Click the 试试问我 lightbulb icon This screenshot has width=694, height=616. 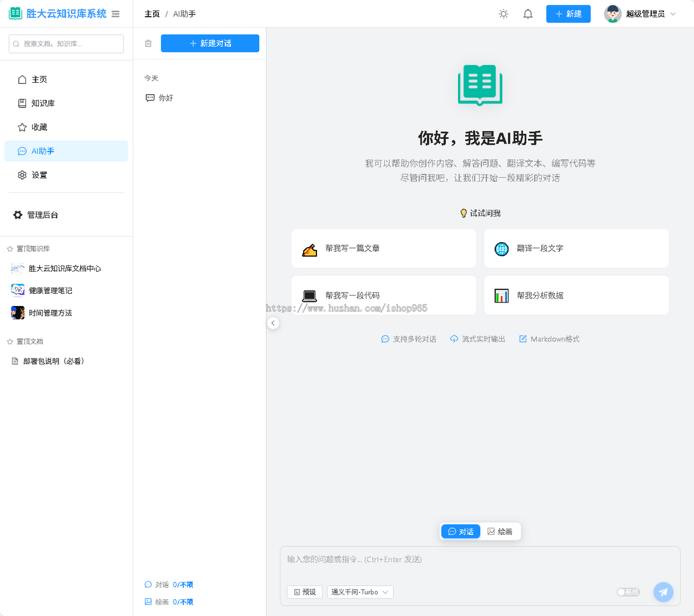coord(463,213)
